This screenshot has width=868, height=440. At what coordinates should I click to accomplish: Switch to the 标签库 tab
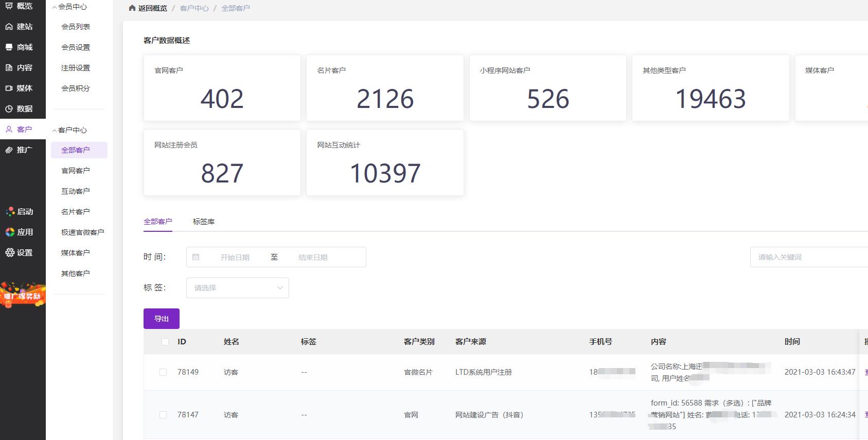click(x=204, y=222)
